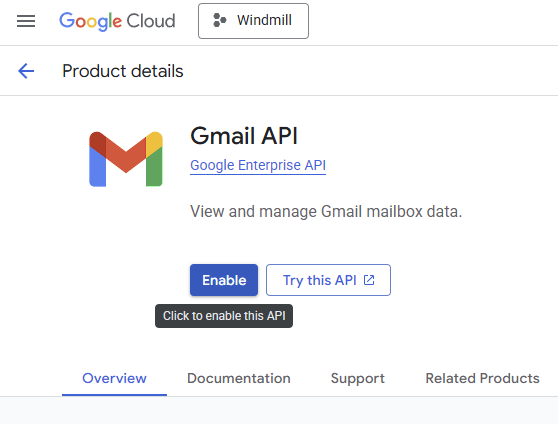The image size is (558, 424).
Task: Open the Windmill project selector
Action: point(253,21)
